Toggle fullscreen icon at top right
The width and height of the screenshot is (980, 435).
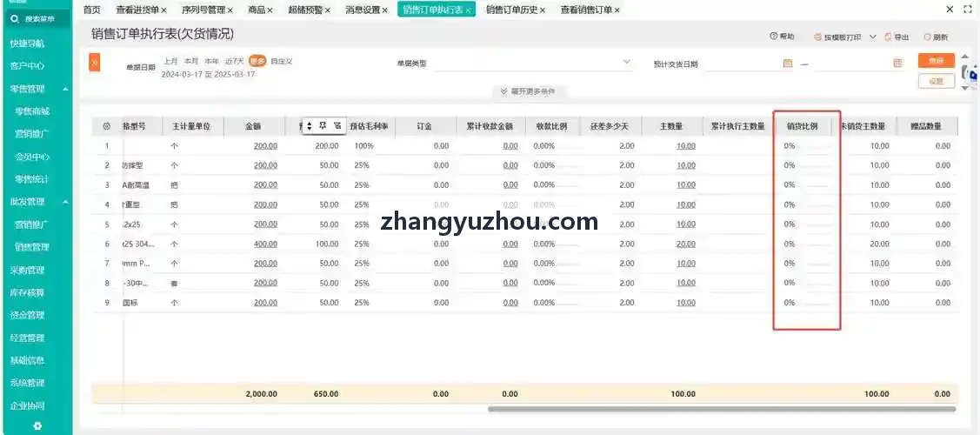(x=966, y=10)
